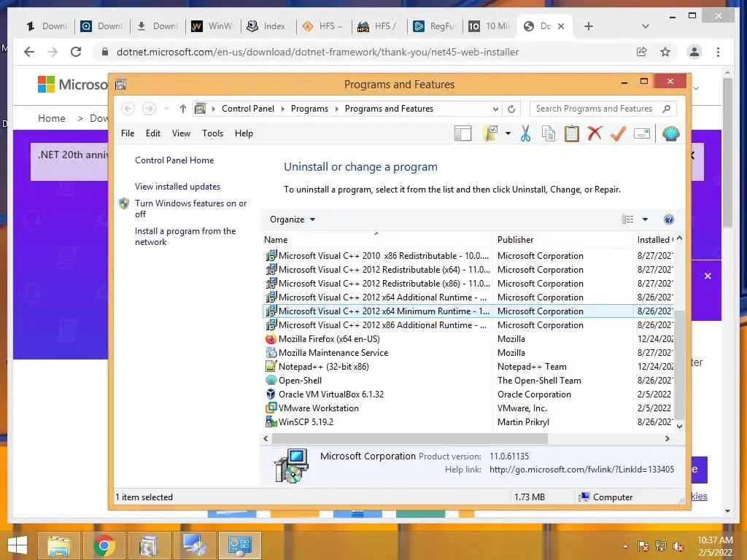The width and height of the screenshot is (747, 560).
Task: Click the blue Help question mark icon
Action: 669,219
